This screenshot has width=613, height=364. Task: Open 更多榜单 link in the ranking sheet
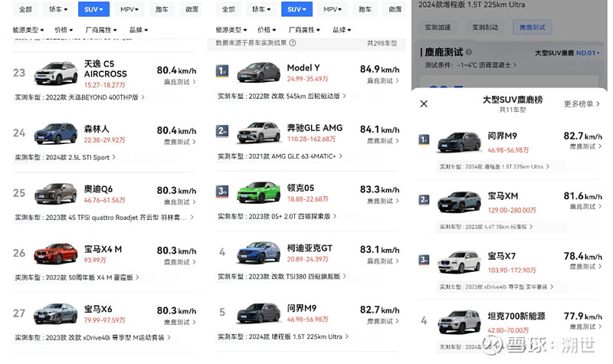click(582, 103)
